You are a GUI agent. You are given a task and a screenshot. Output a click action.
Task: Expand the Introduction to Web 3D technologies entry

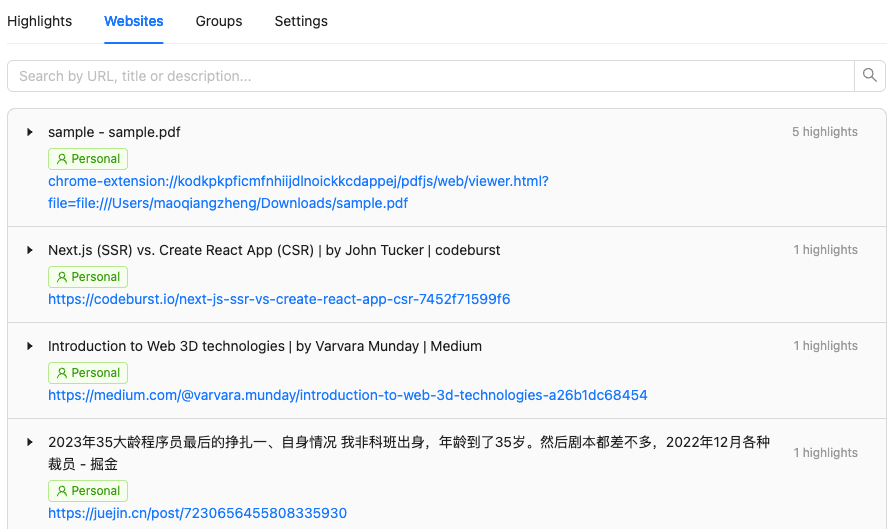(30, 346)
